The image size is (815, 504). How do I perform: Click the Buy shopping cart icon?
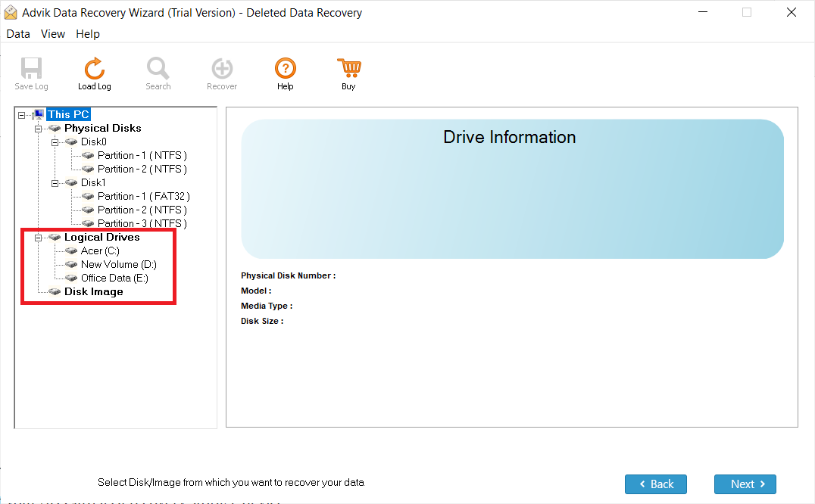(x=348, y=68)
